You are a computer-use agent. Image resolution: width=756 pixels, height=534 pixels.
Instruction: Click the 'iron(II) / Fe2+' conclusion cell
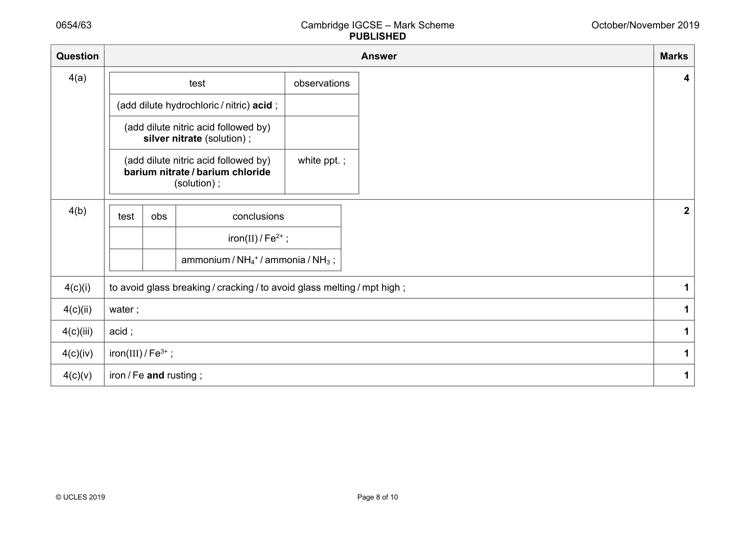[258, 238]
